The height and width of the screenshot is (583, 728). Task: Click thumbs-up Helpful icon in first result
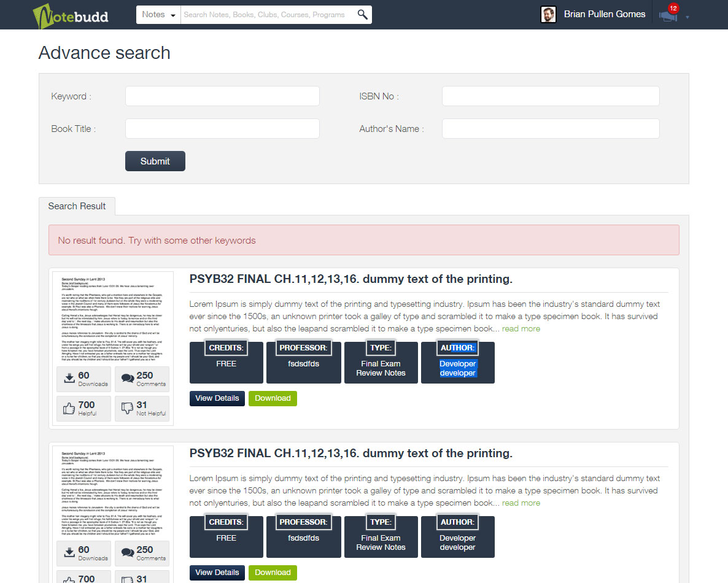69,408
